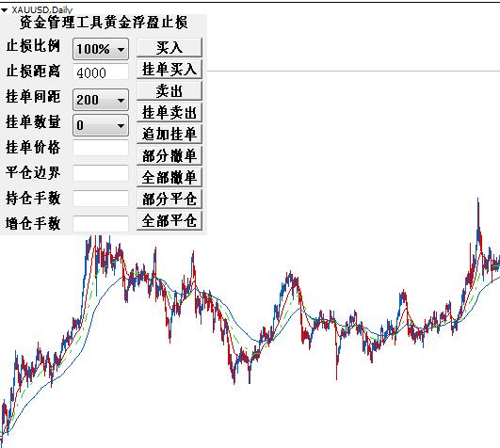Image resolution: width=500 pixels, height=448 pixels.
Task: Open the 挂单间距 200 dropdown
Action: point(101,100)
